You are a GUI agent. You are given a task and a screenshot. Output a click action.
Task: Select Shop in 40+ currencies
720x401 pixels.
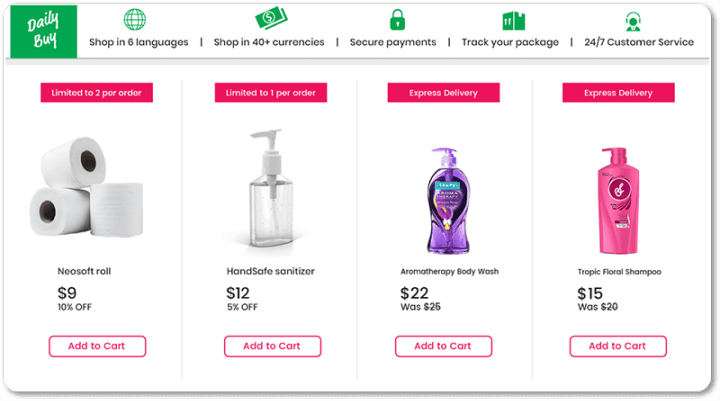(269, 42)
